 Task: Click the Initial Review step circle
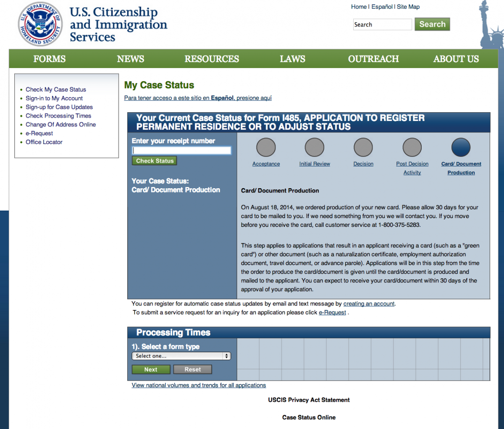tap(315, 147)
